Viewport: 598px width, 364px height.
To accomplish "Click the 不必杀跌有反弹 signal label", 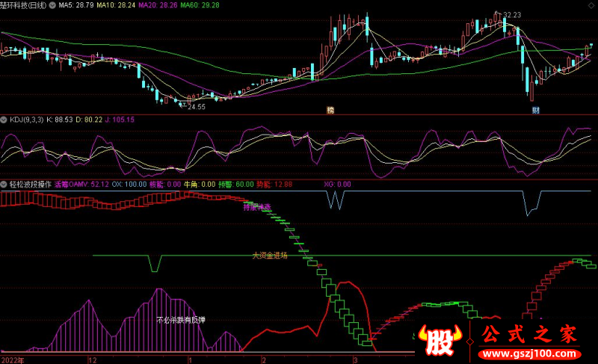I will tap(181, 320).
